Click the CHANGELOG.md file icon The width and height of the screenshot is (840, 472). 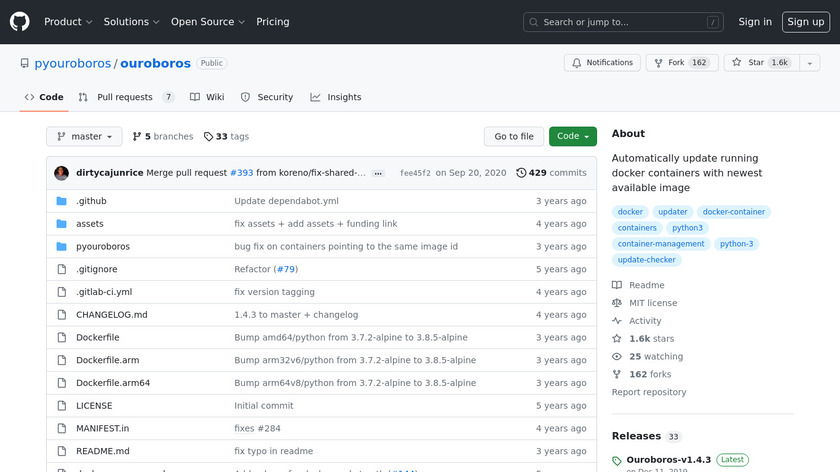(62, 314)
